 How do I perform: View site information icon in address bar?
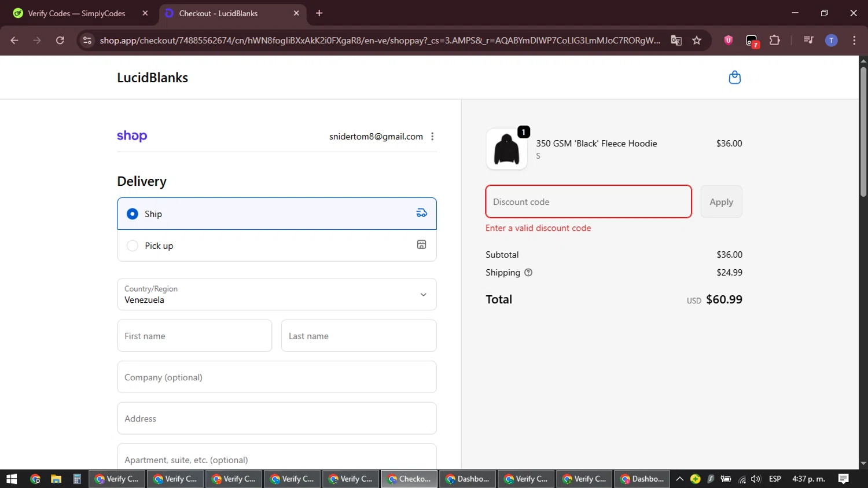point(87,40)
